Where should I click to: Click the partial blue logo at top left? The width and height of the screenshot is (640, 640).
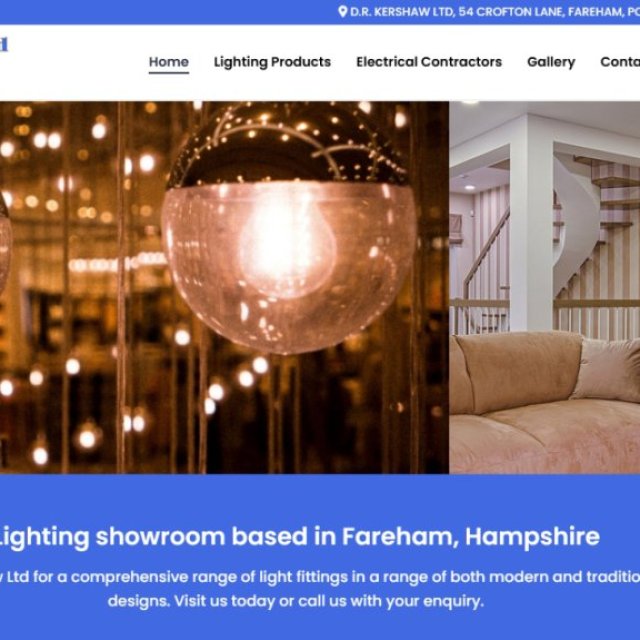[x=4, y=44]
